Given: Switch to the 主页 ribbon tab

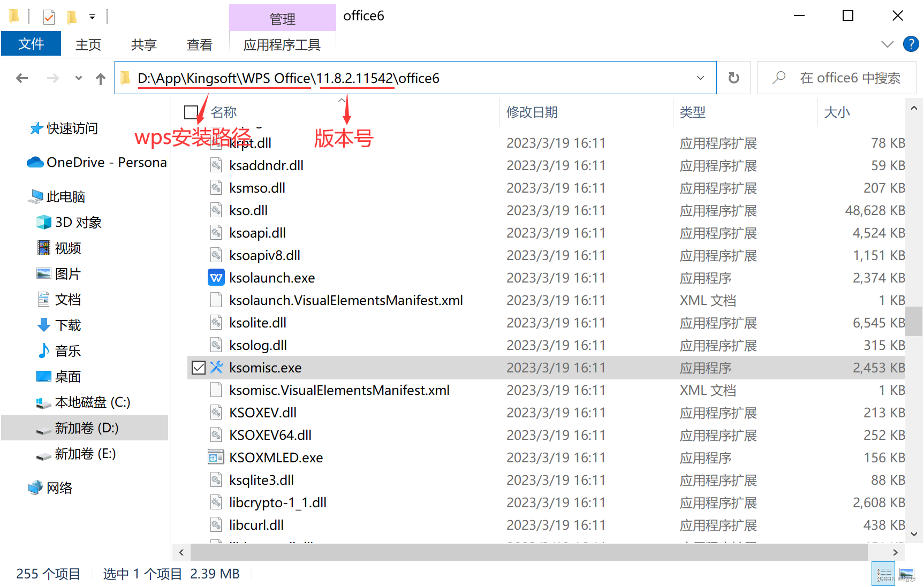Looking at the screenshot, I should [x=88, y=44].
